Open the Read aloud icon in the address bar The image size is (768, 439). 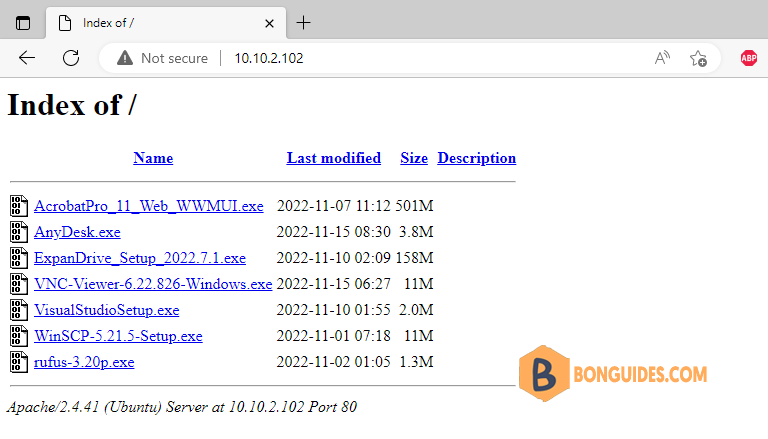[x=662, y=58]
